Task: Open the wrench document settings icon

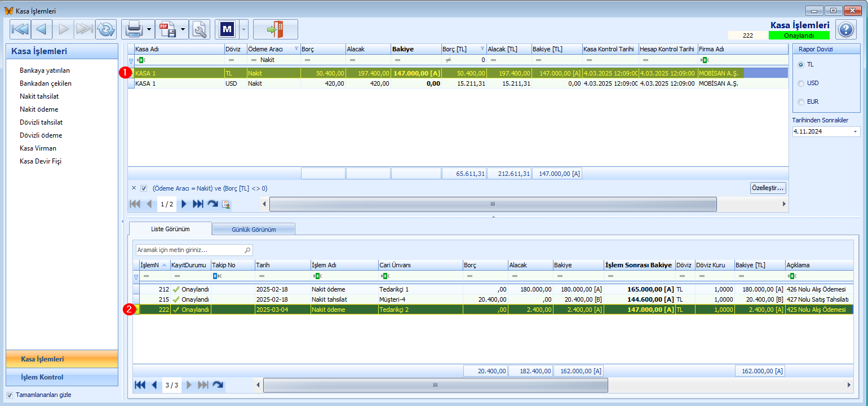Action: coord(200,29)
